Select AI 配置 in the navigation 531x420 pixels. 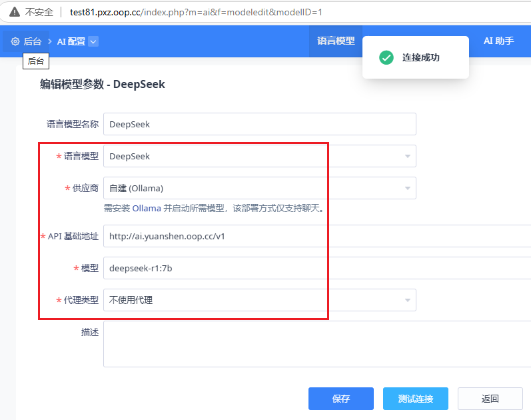pyautogui.click(x=71, y=42)
